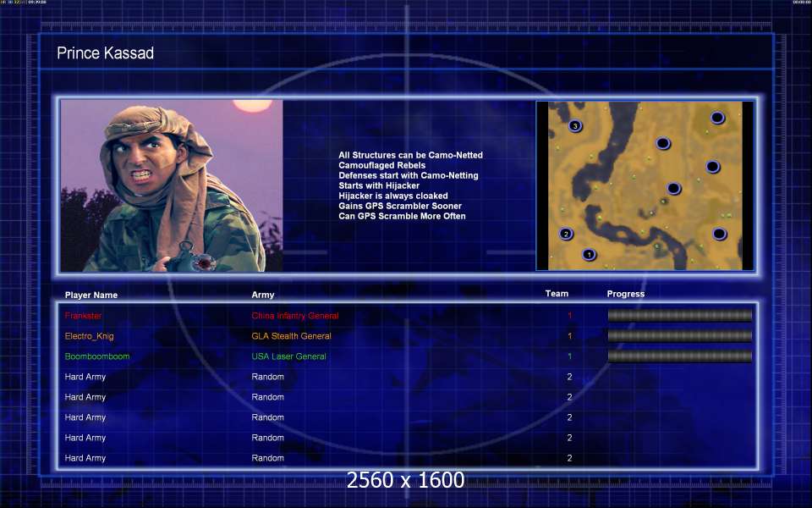Click Frankster's loading progress bar
This screenshot has width=812, height=508.
679,315
